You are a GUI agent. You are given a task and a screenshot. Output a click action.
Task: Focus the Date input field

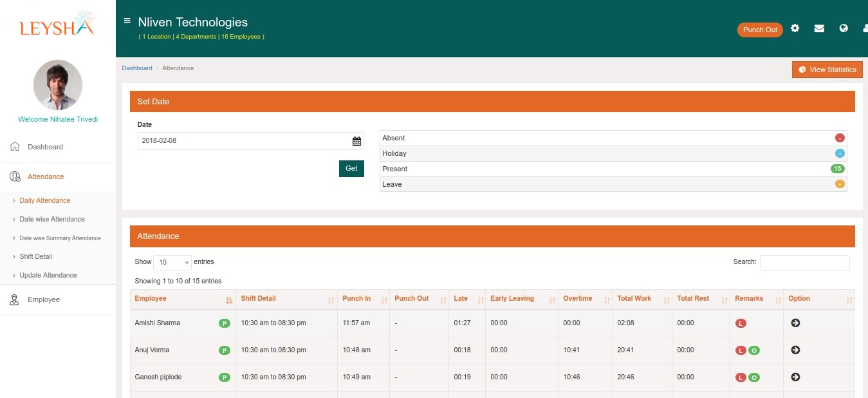[x=251, y=141]
